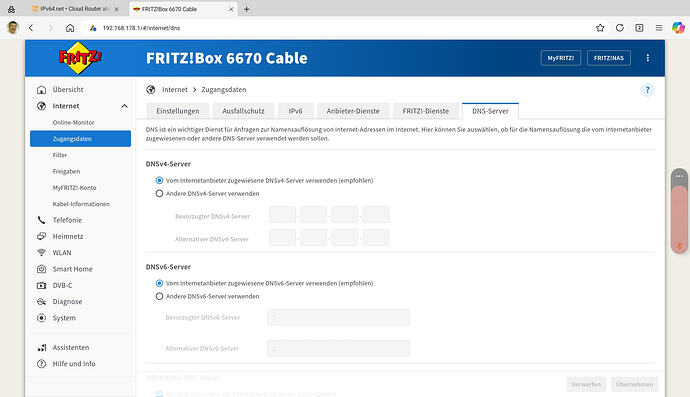Click the FRITZ! logo in header
Viewport: 690px width, 397px height.
[x=80, y=58]
